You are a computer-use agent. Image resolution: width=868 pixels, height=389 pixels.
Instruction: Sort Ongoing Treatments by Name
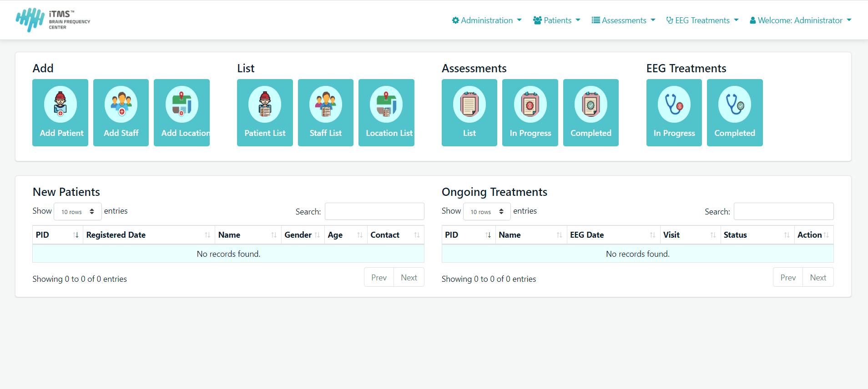pyautogui.click(x=531, y=235)
